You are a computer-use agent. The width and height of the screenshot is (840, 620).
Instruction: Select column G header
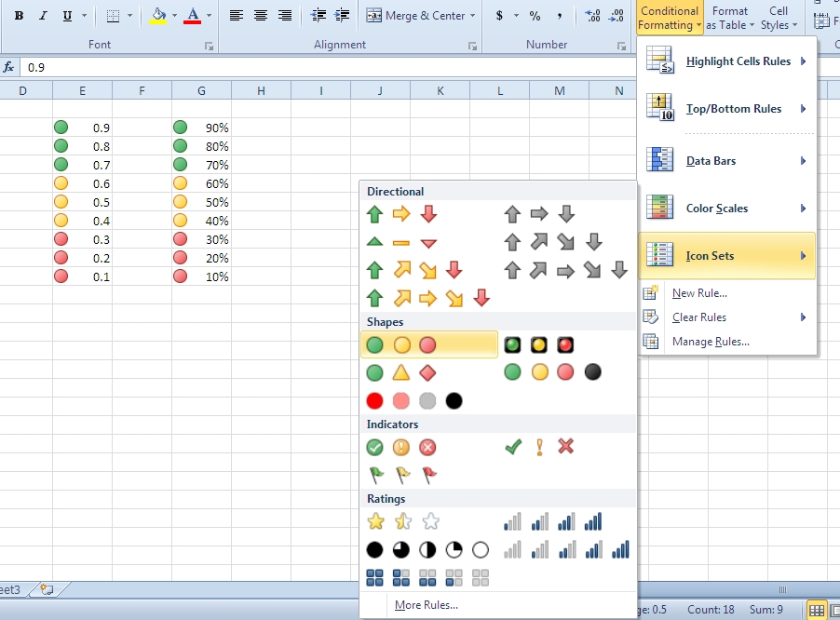coord(201,90)
